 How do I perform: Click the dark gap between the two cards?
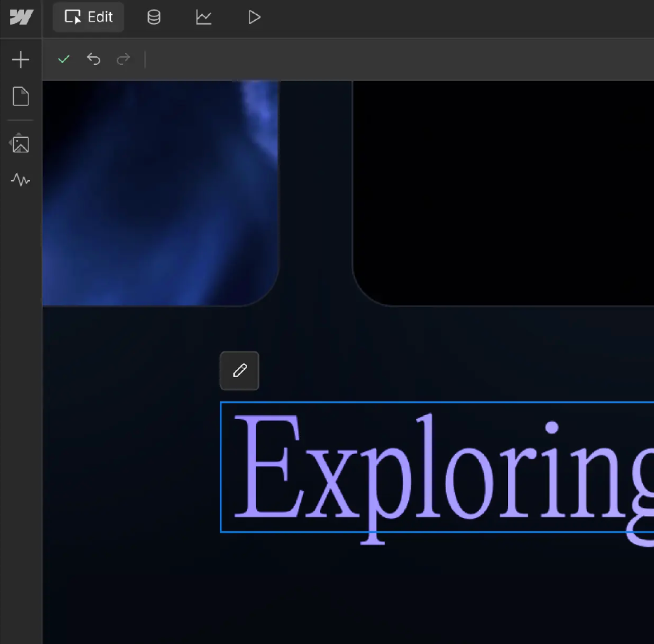point(316,193)
